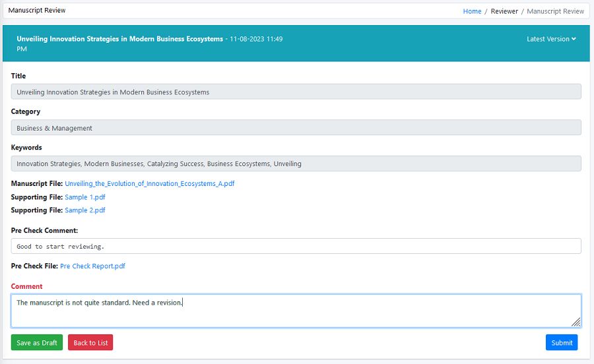Click the manuscript title in teal header
The image size is (594, 364).
pyautogui.click(x=119, y=39)
